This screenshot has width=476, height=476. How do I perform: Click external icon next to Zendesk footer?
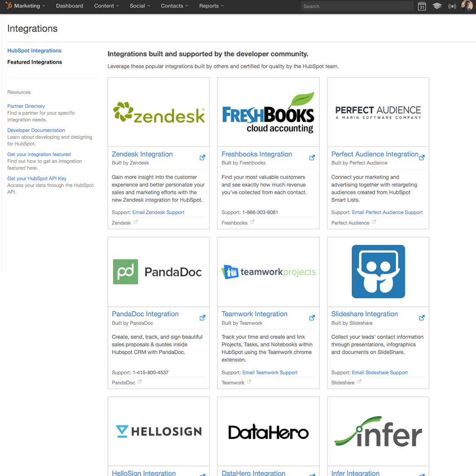[136, 222]
